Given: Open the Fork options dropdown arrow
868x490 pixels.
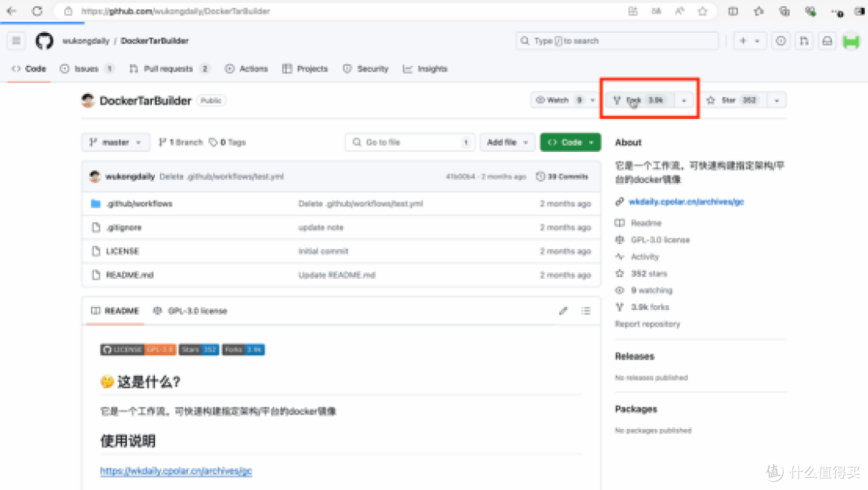Looking at the screenshot, I should click(x=683, y=100).
